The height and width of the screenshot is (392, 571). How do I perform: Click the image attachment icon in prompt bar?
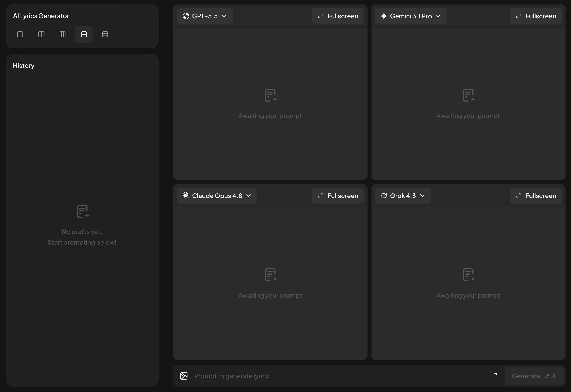coord(184,376)
